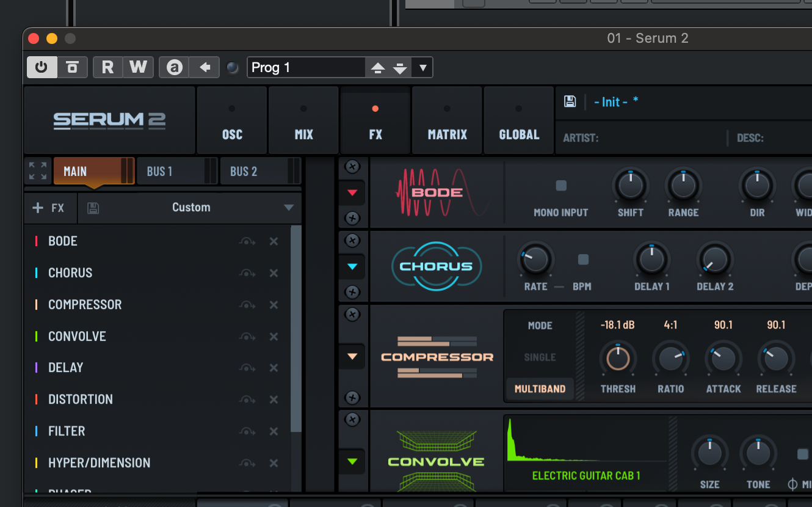Viewport: 812px width, 507px height.
Task: Enable MONO INPUT on the Bode effect
Action: click(x=560, y=185)
